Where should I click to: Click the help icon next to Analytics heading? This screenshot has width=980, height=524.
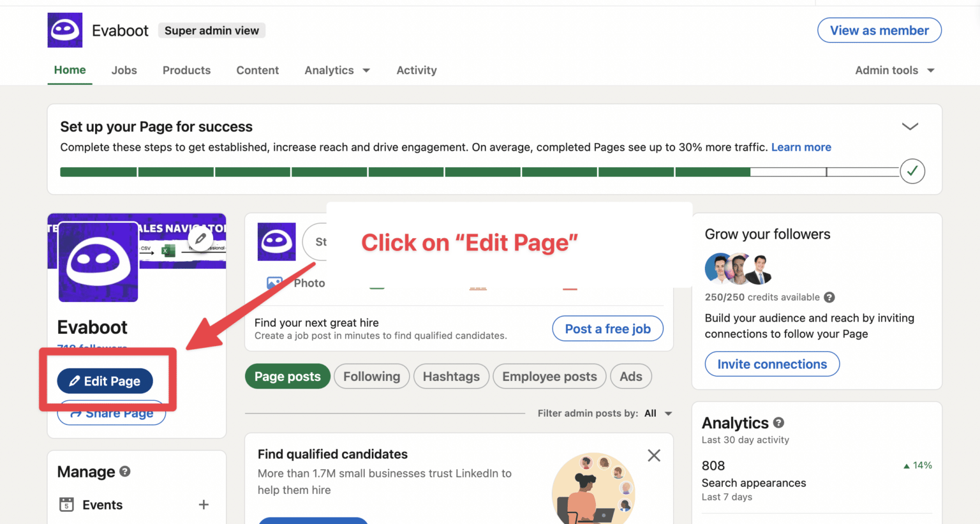[778, 423]
